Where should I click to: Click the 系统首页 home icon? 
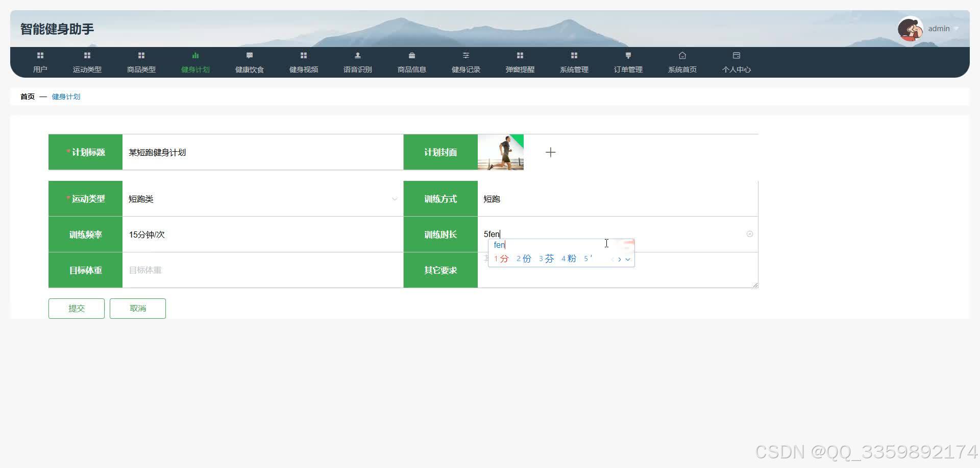point(682,55)
